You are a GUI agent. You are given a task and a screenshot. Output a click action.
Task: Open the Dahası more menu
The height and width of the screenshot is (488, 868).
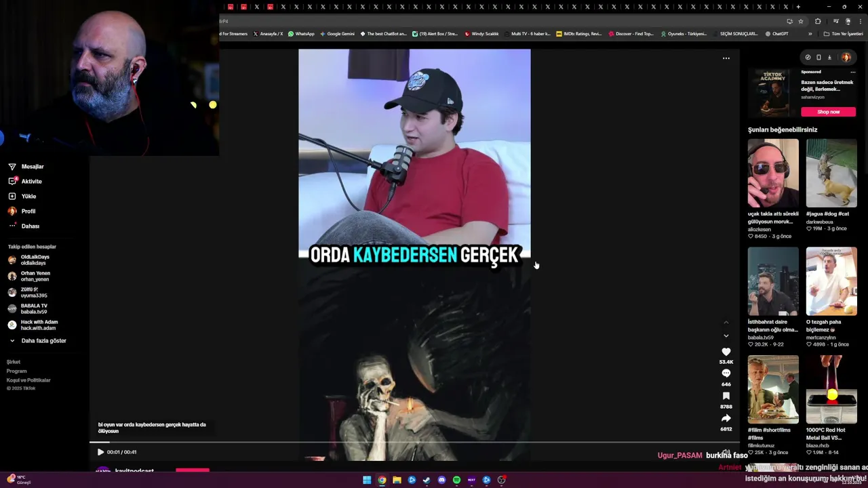pyautogui.click(x=24, y=226)
